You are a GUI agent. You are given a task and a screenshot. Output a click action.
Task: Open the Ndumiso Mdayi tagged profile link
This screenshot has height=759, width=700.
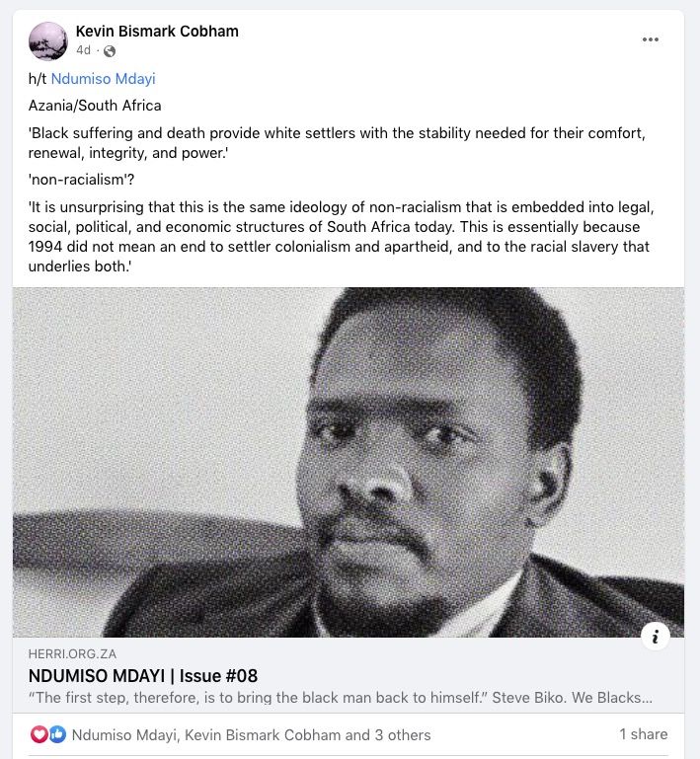[x=103, y=79]
